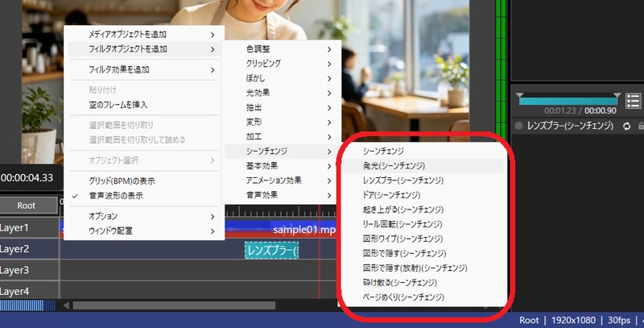The height and width of the screenshot is (328, 644).
Task: Select Layer3 header
Action: (29, 271)
